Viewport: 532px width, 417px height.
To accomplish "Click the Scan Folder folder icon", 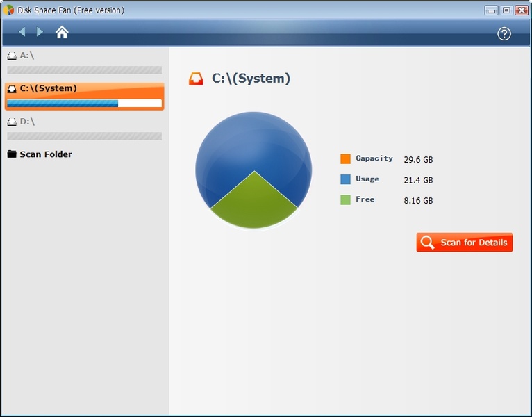I will pyautogui.click(x=12, y=154).
